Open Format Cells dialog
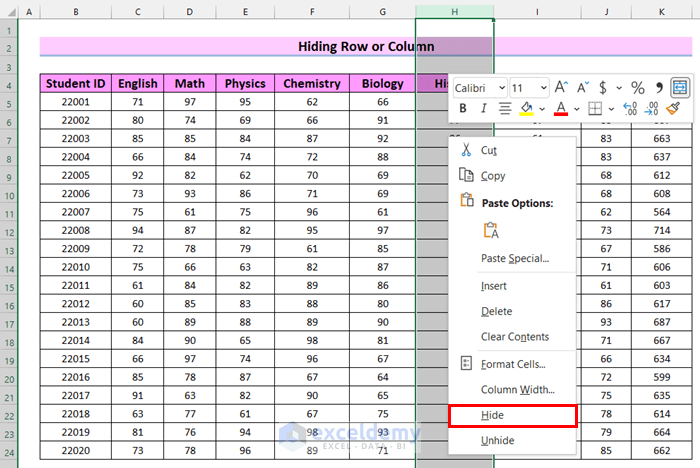700x468 pixels. point(512,364)
